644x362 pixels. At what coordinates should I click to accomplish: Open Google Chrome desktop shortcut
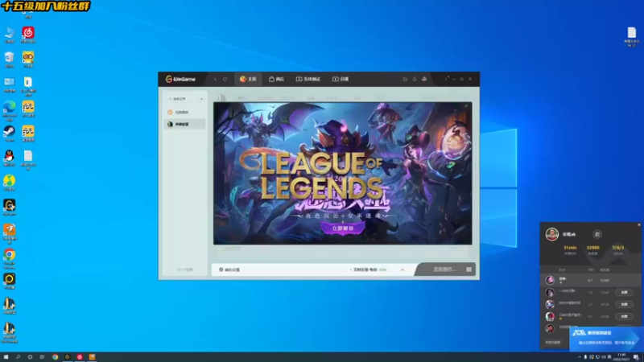[x=9, y=257]
